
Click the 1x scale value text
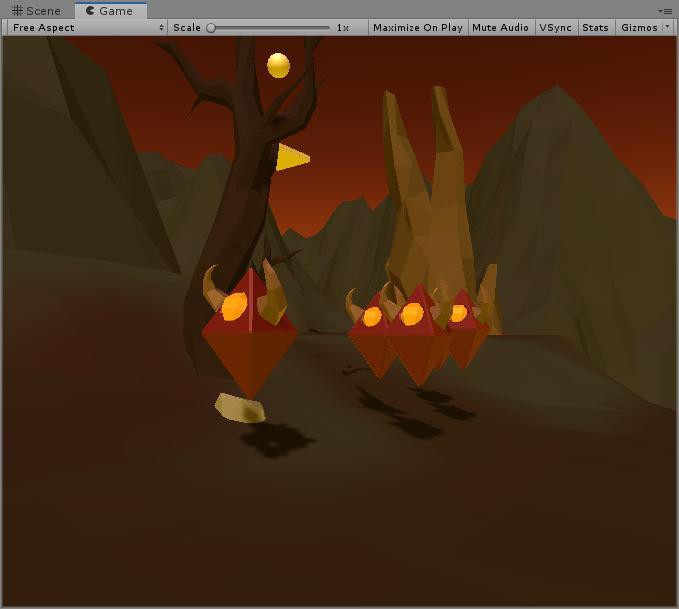(x=343, y=28)
